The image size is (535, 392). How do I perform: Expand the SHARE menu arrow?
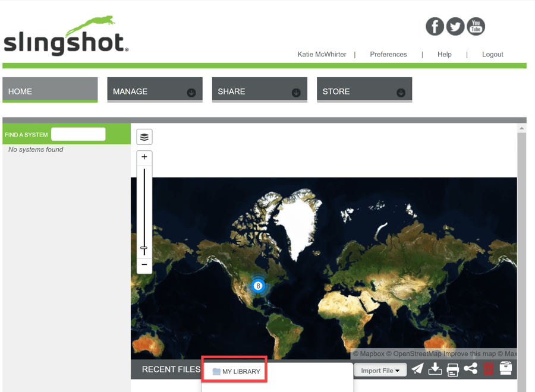[x=296, y=93]
